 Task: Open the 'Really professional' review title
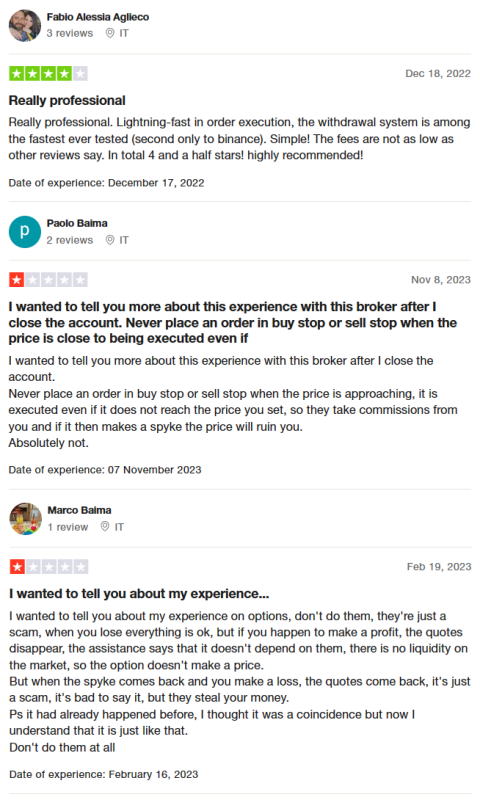pos(67,100)
